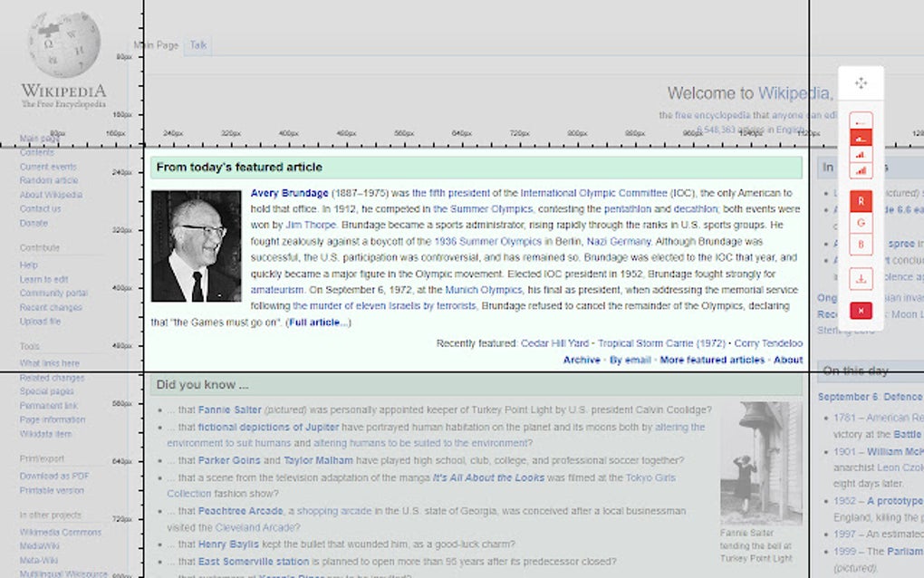Screen dimensions: 924x578
Task: Open the Corry Tendeloo link
Action: (768, 343)
